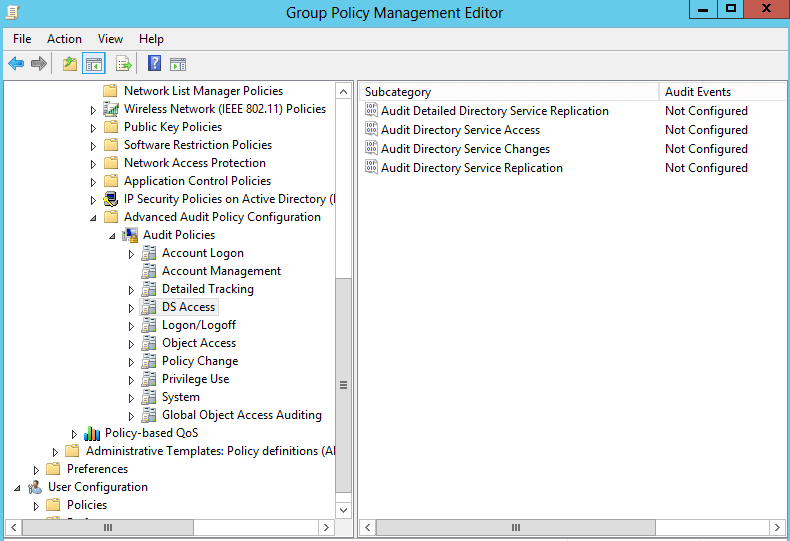Click the tree pane vertical scrollbar thumb
The height and width of the screenshot is (541, 790).
click(x=344, y=385)
